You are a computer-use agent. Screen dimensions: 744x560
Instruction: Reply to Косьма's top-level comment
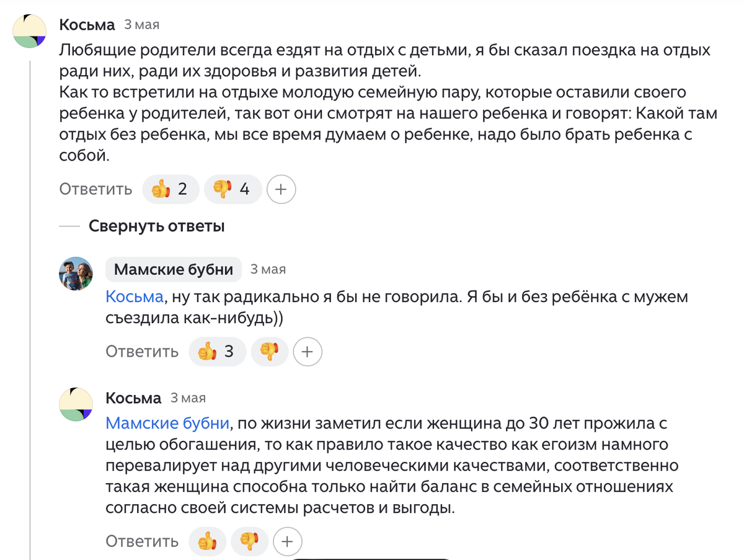pyautogui.click(x=95, y=189)
